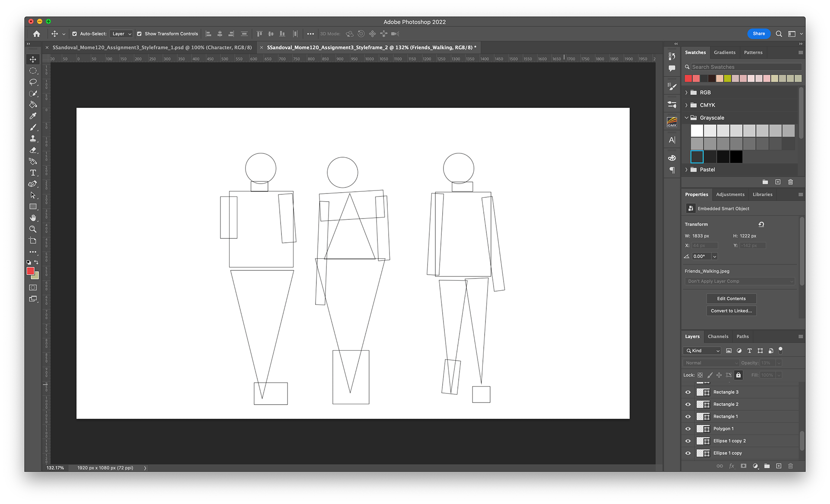Collapse the Grayscale swatch group

(686, 117)
